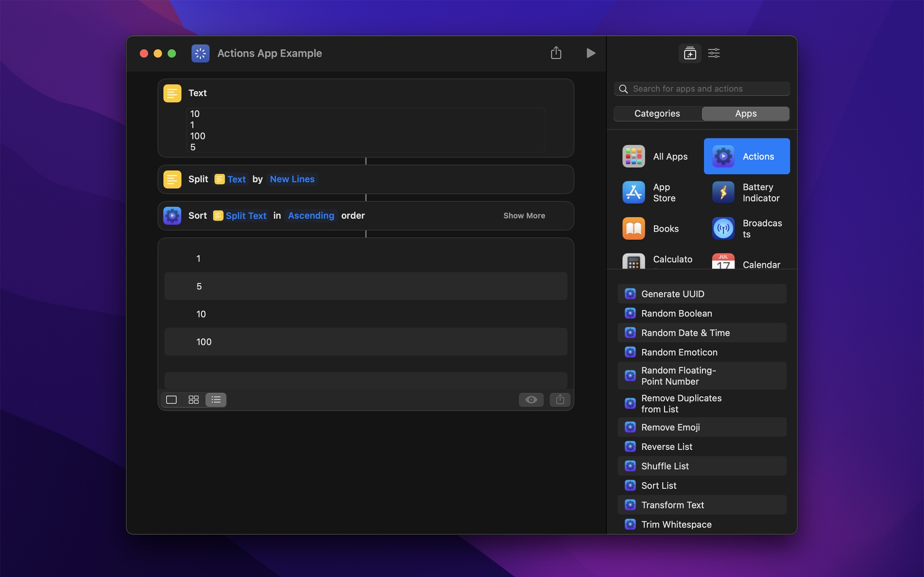The image size is (924, 577).
Task: Open shortcut settings with the sliders icon
Action: point(714,53)
